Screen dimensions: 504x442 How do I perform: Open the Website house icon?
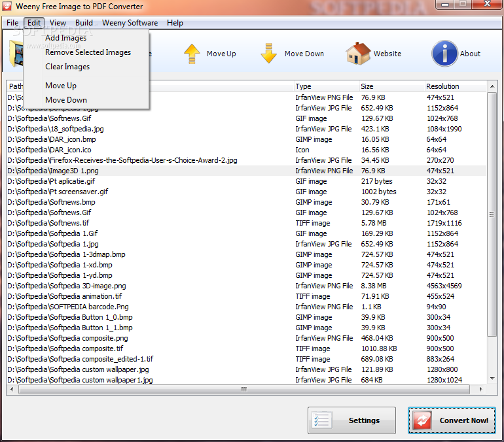coord(359,53)
